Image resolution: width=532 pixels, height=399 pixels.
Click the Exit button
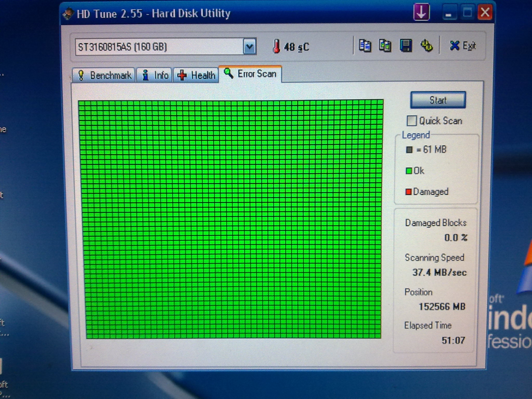point(463,46)
